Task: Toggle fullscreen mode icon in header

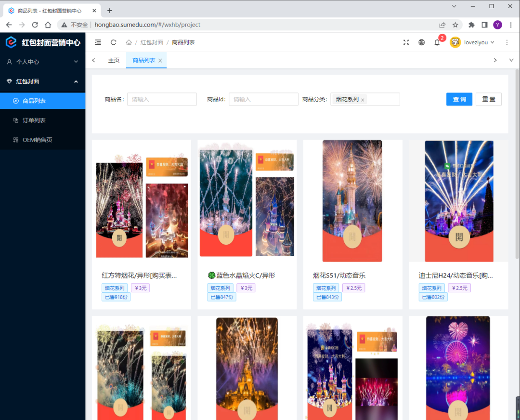Action: coord(406,42)
